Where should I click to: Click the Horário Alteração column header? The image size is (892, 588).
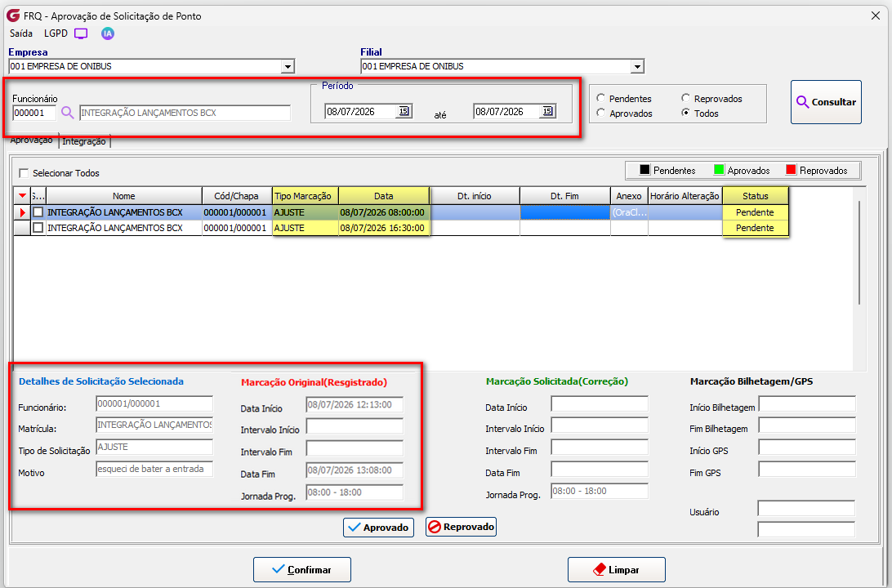[x=685, y=196]
